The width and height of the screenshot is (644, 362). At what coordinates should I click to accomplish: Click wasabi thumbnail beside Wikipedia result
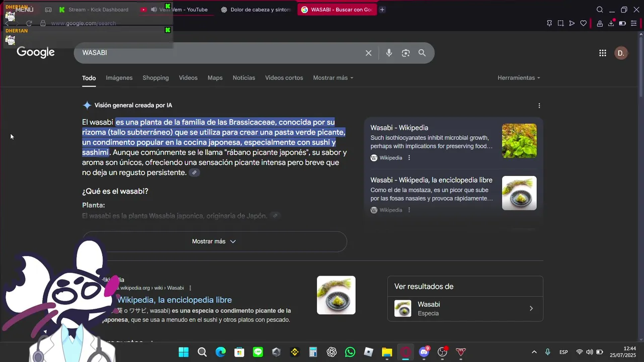[x=336, y=295]
